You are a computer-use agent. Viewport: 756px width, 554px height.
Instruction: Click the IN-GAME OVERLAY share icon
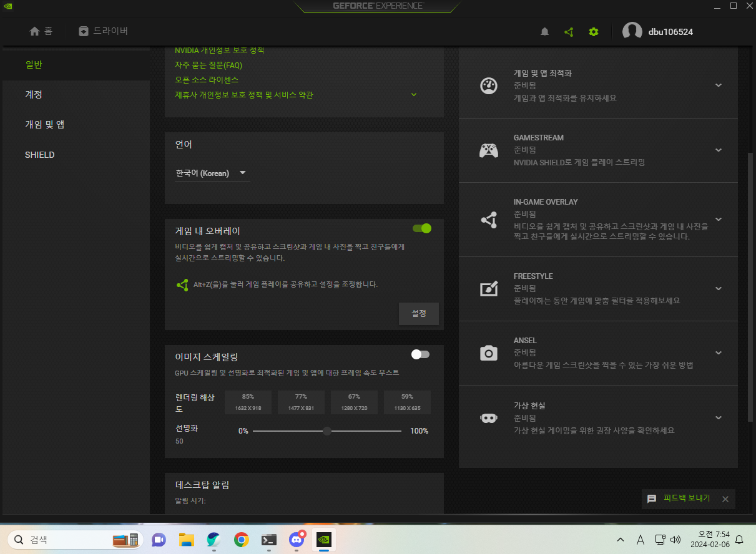click(488, 220)
